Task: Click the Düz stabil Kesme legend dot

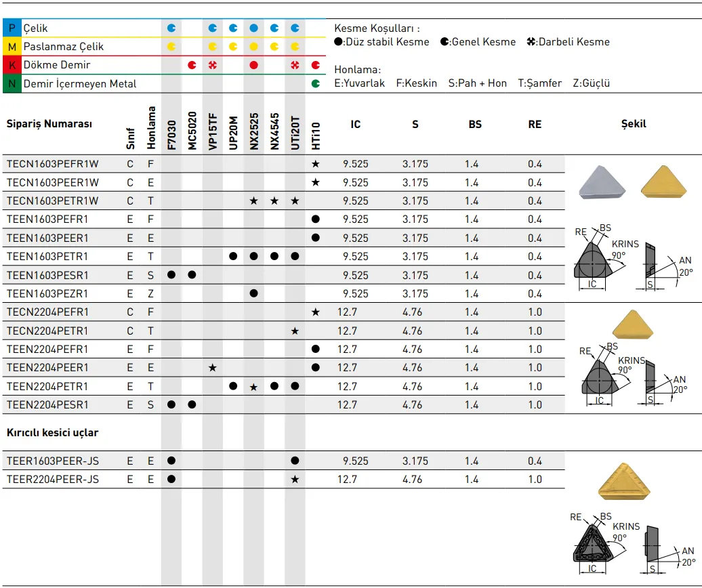Action: click(339, 42)
